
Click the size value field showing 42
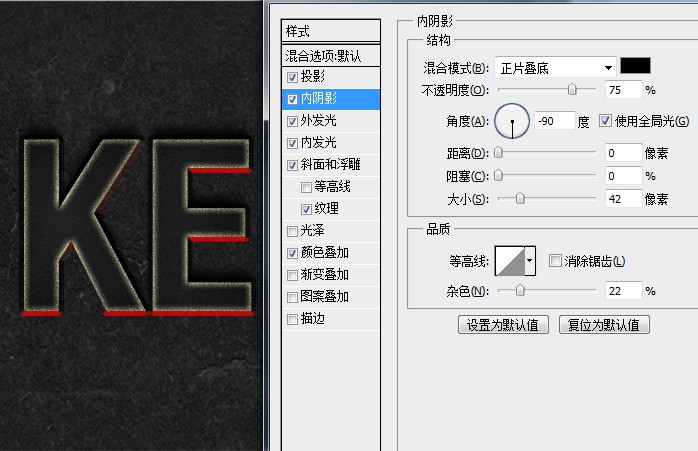tap(624, 199)
